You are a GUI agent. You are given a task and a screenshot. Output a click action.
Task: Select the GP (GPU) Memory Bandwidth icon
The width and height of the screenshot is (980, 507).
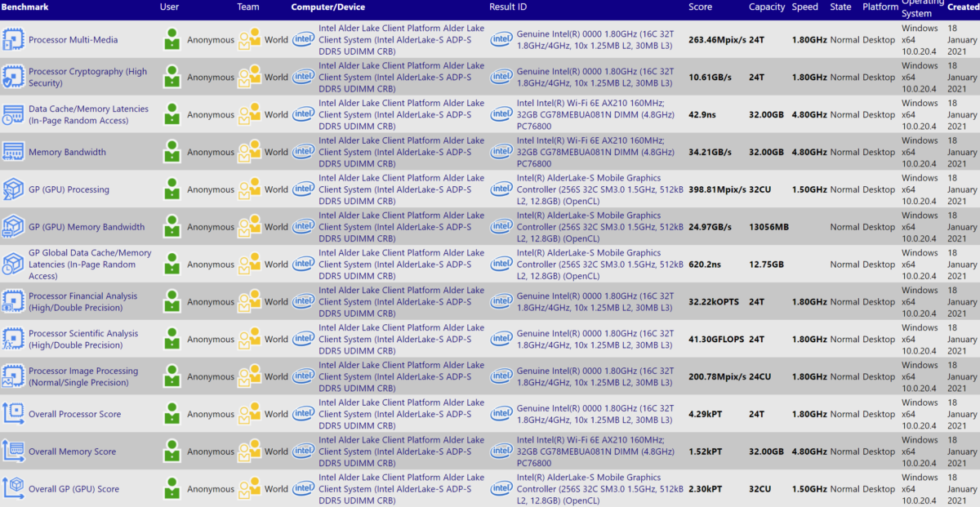click(14, 226)
